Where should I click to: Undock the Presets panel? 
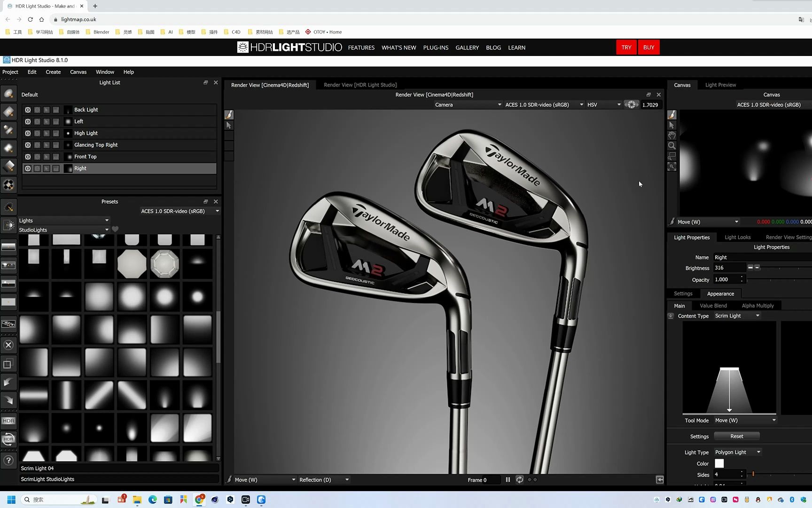pos(205,201)
